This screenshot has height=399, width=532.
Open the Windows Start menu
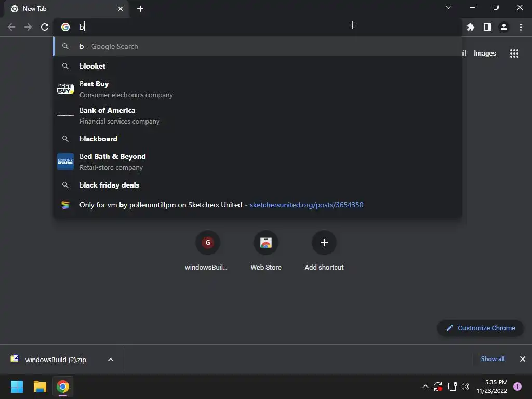pyautogui.click(x=17, y=387)
